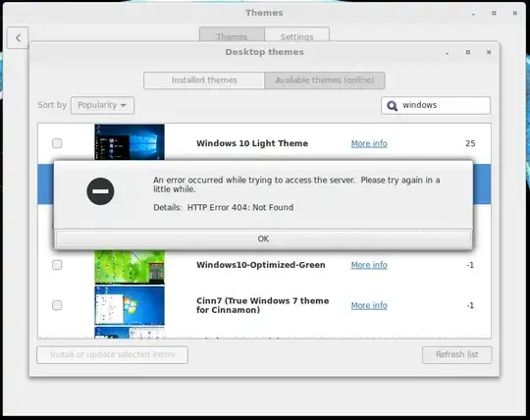Select Cinn7 (True Windows 7 theme) title

263,305
